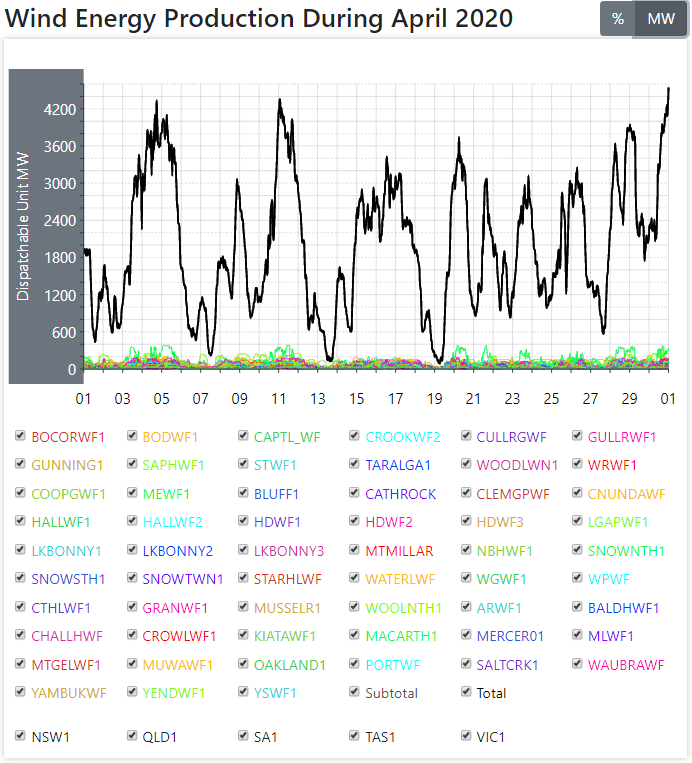
Task: Uncheck the Subtotal checkbox
Action: click(x=356, y=692)
